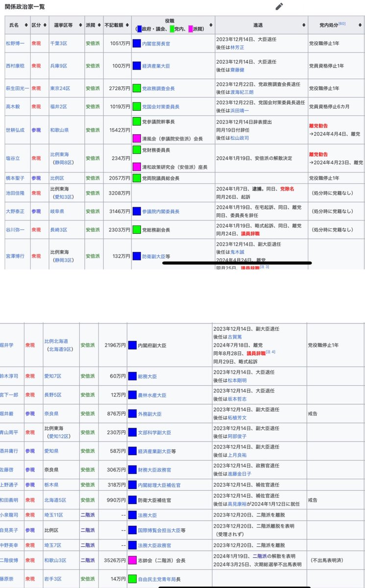The height and width of the screenshot is (588, 365).
Task: Open successor 松本剛明 link
Action: pyautogui.click(x=237, y=380)
